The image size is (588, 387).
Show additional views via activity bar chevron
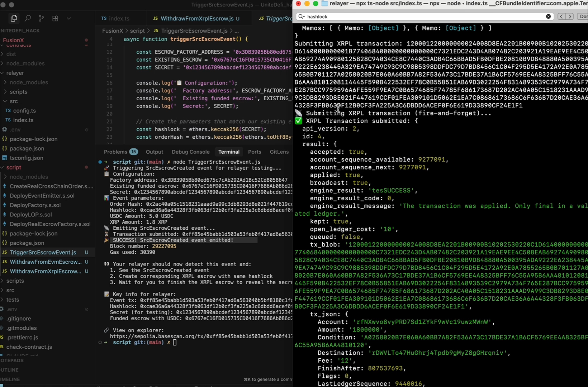[69, 18]
